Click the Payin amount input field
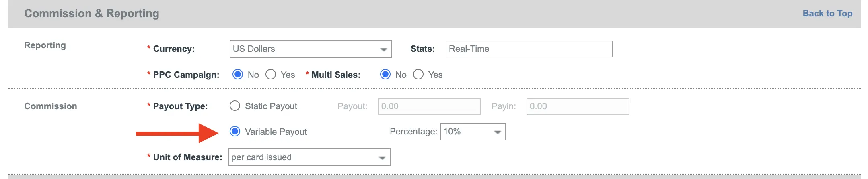The width and height of the screenshot is (868, 179). tap(577, 106)
